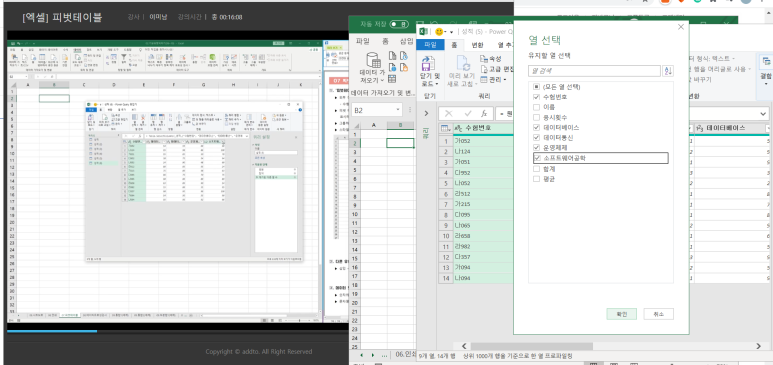
Task: Go to previous sheet with the tab arrow
Action: tap(361, 355)
